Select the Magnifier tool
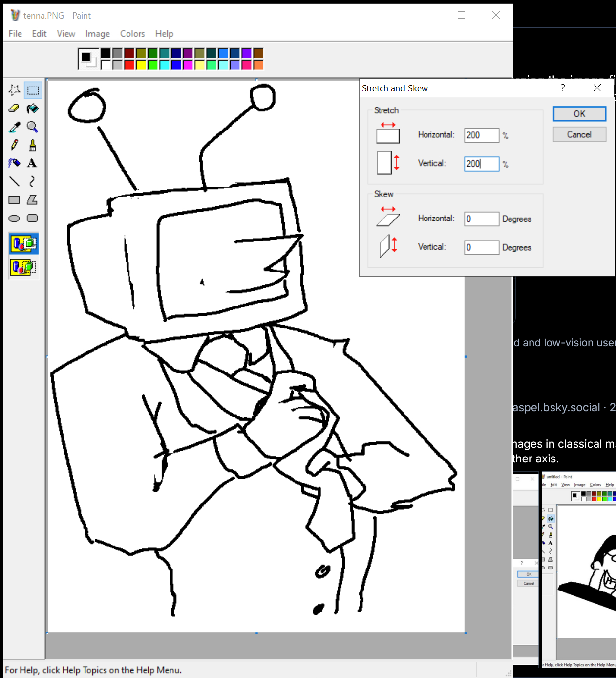 (x=33, y=127)
